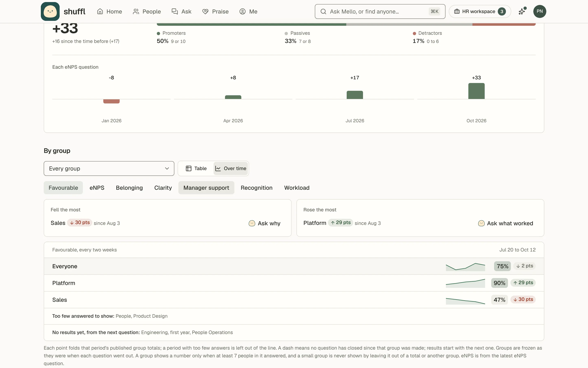This screenshot has height=368, width=588.
Task: Focus the Ask Mello search field
Action: [x=380, y=11]
